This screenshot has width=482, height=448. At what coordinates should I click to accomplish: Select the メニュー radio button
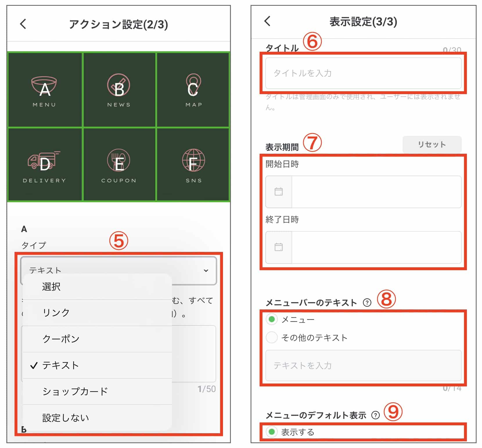[x=271, y=319]
